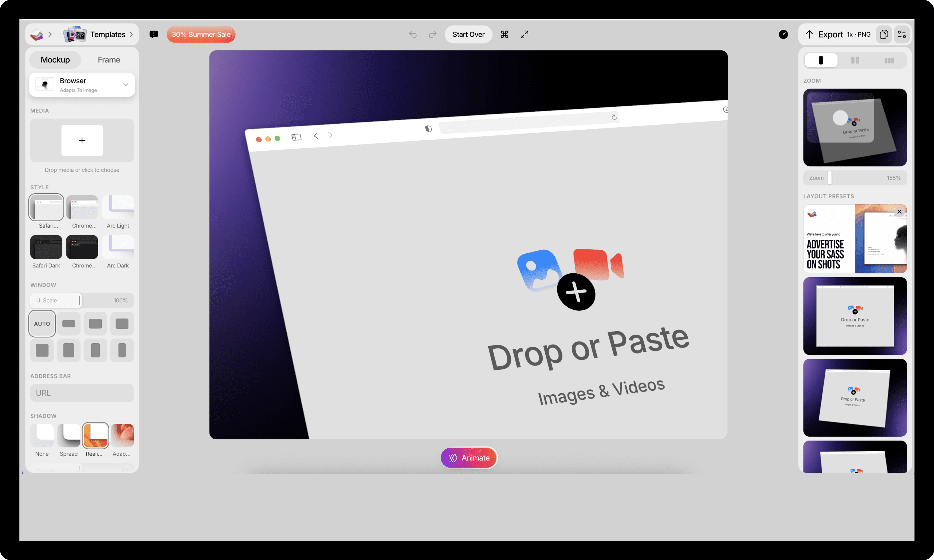The width and height of the screenshot is (934, 560).
Task: Switch to the Frame tab
Action: (109, 60)
